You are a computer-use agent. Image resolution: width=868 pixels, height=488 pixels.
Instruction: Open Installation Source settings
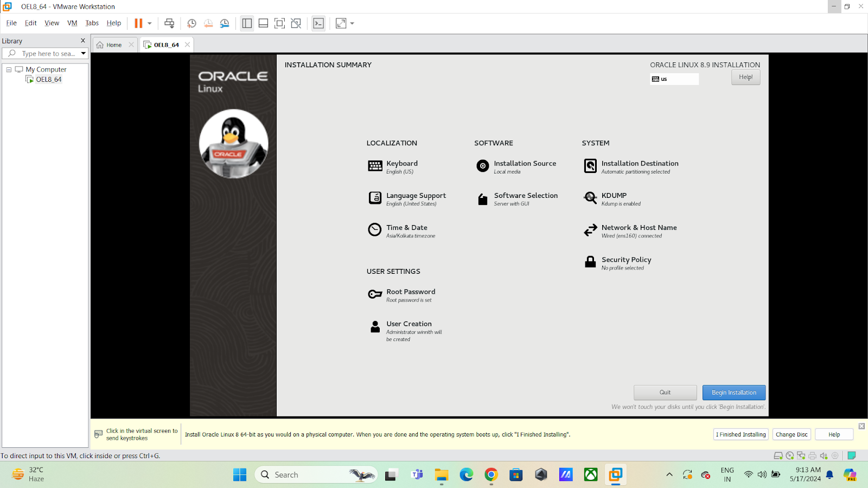[516, 167]
